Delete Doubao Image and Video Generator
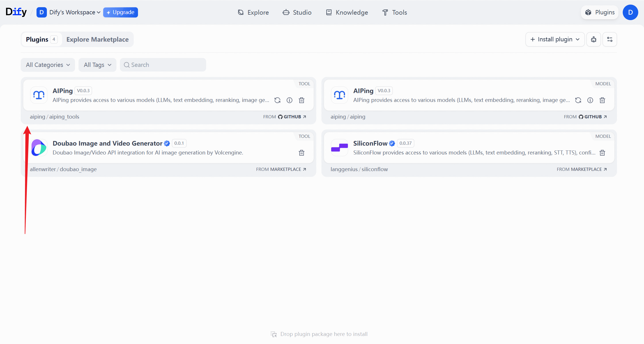Viewport: 644px width, 344px height. pyautogui.click(x=301, y=153)
